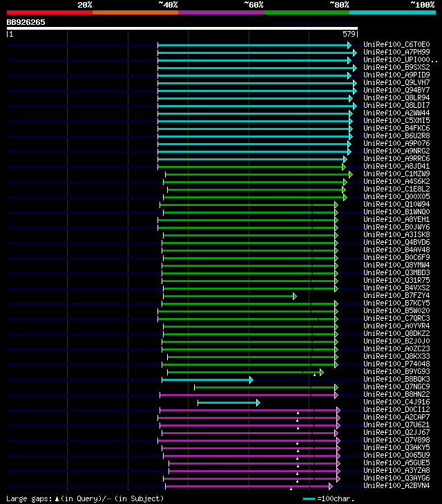
Task: Click the yellow gap marker under UniRef100_D0CI12
Action: [298, 413]
